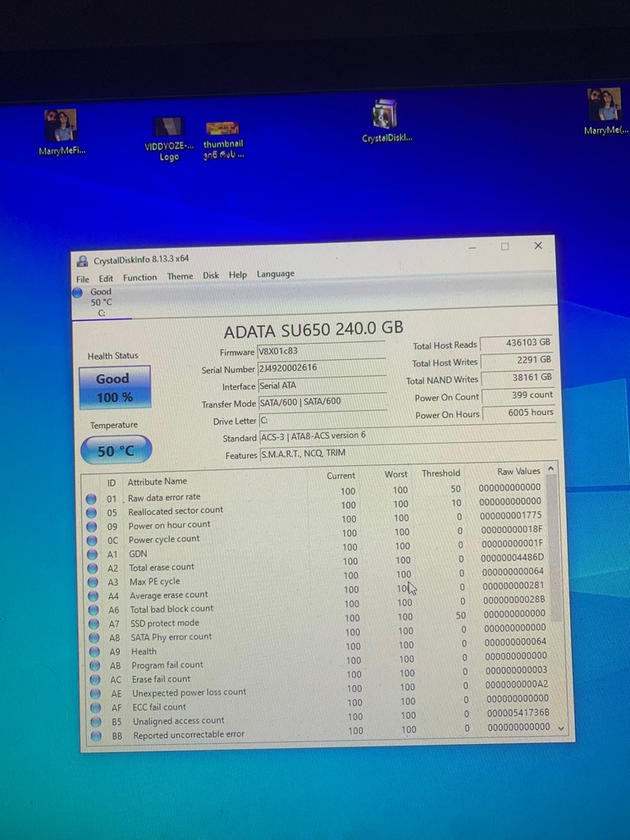Screen dimensions: 630x840
Task: Click the scroll up arrow of attribute list
Action: 550,469
